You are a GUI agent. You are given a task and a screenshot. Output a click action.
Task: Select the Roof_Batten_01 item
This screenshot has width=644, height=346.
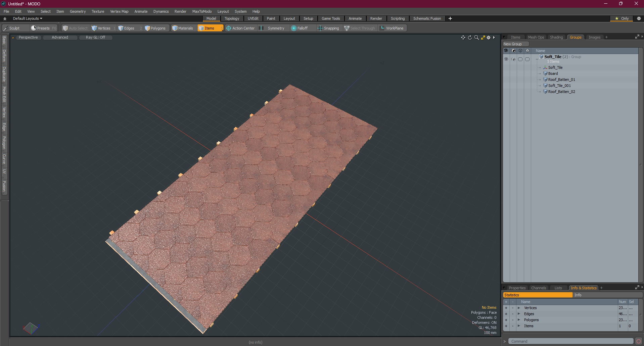(561, 80)
